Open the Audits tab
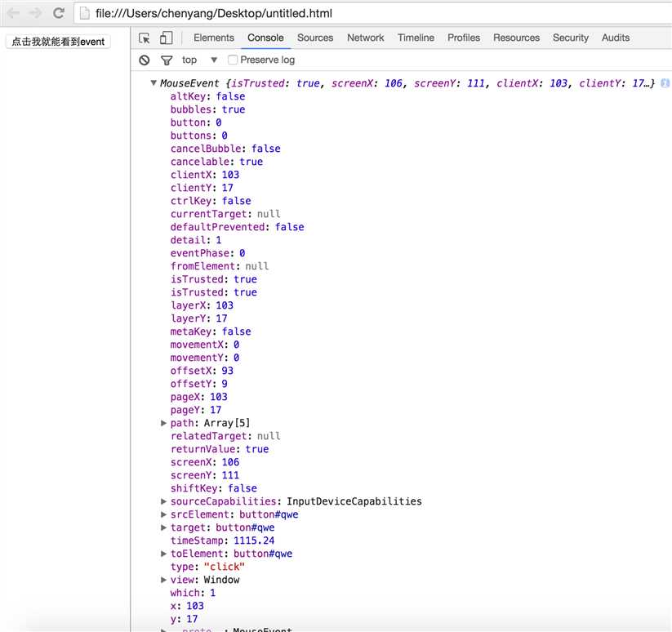Viewport: 672px width, 632px height. tap(616, 38)
